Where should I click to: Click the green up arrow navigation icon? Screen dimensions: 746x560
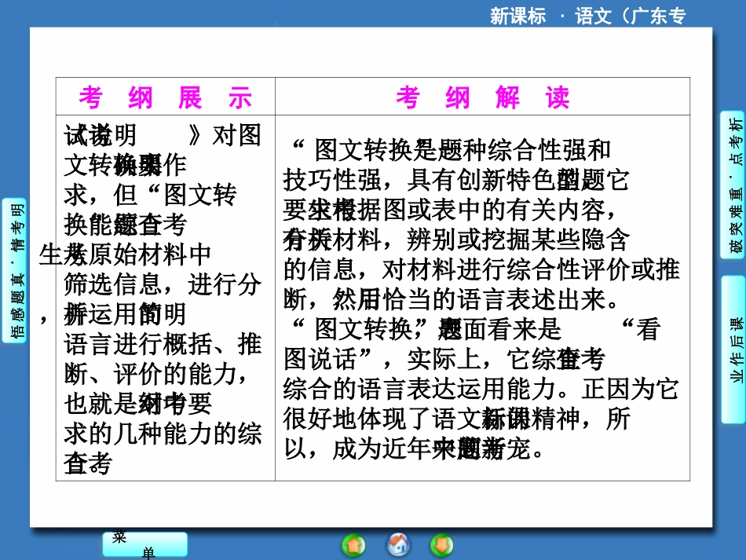pos(353,545)
